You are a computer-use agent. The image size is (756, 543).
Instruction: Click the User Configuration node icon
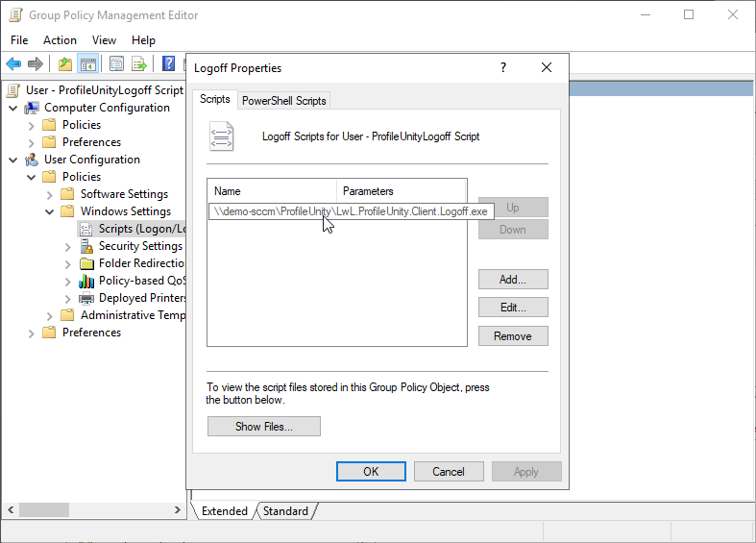pyautogui.click(x=32, y=160)
